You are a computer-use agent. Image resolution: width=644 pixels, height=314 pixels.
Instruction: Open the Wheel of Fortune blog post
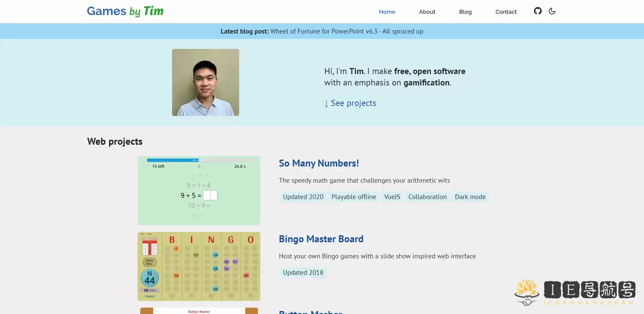coord(346,31)
